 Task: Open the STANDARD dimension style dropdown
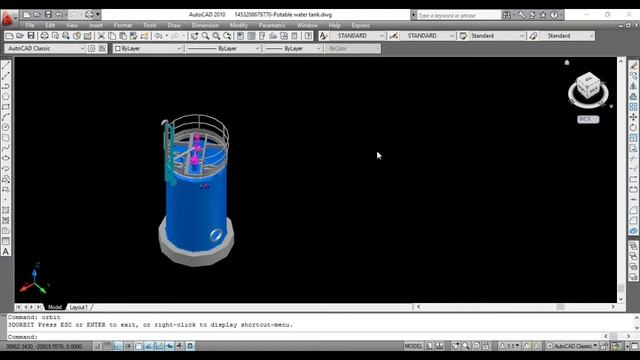click(x=427, y=36)
